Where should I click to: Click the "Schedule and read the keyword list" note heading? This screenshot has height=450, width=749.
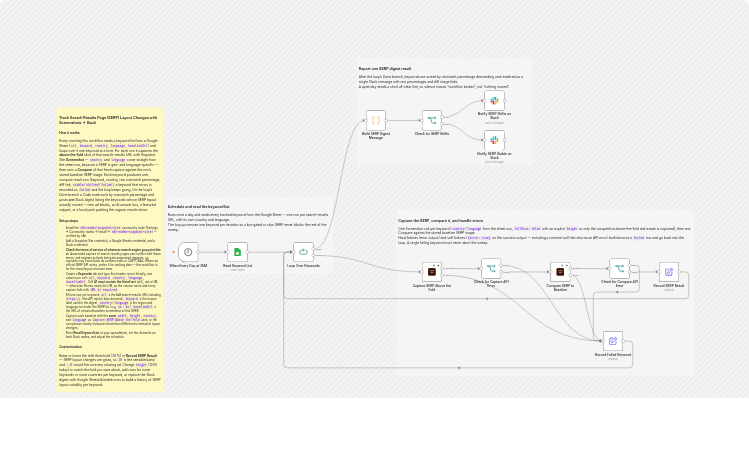199,207
